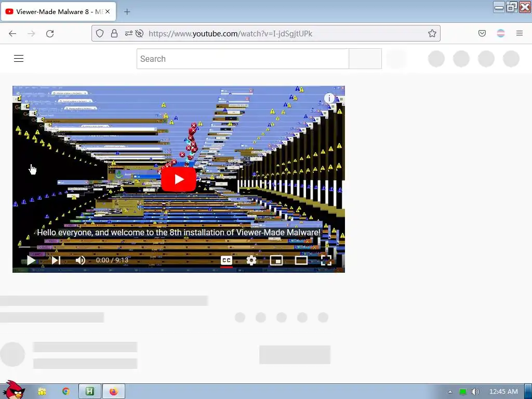Click the 12:45 AM clock

tap(503, 392)
